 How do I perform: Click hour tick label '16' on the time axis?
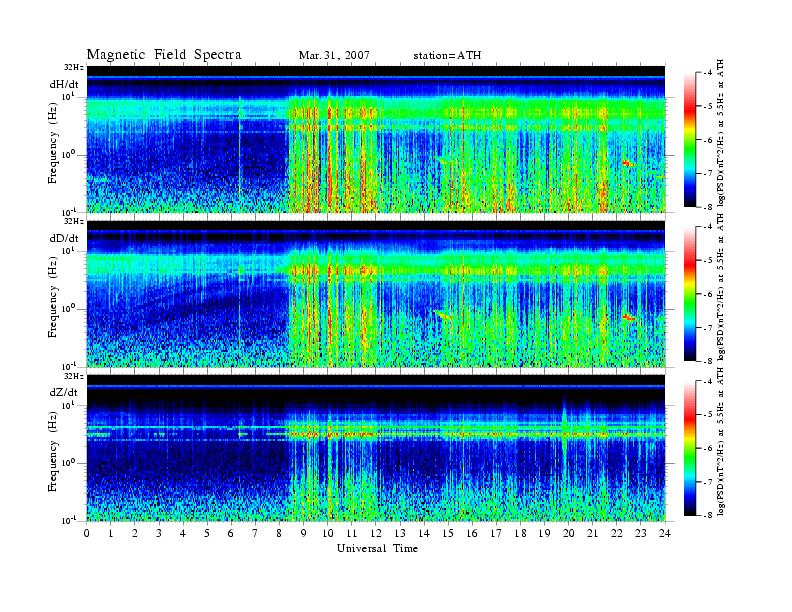[472, 533]
